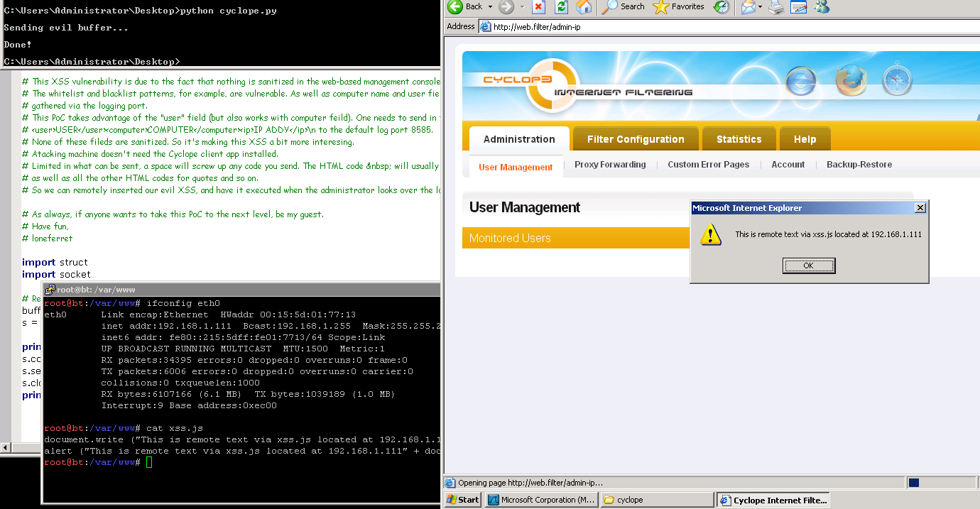980x509 pixels.
Task: Open the Favorites pane
Action: pos(678,7)
